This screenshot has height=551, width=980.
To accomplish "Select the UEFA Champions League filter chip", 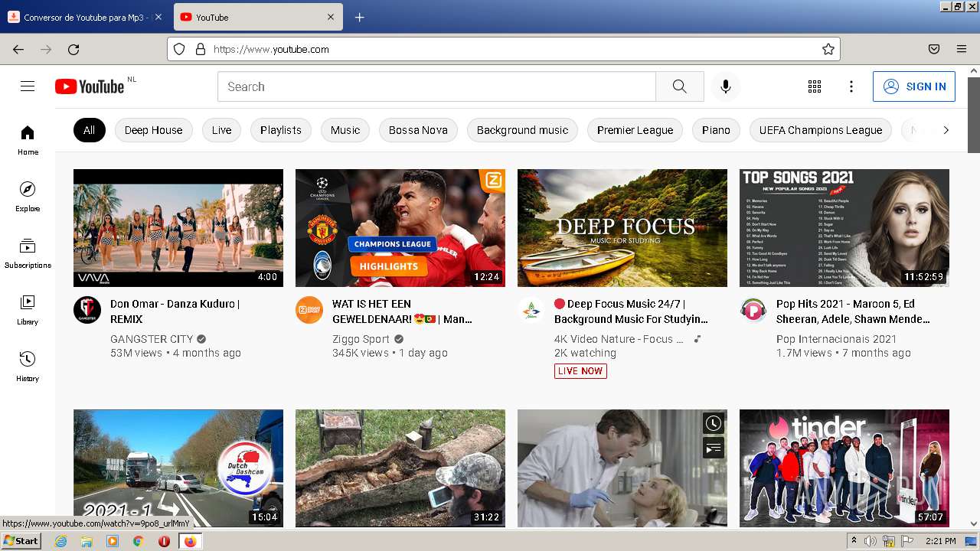I will point(821,130).
